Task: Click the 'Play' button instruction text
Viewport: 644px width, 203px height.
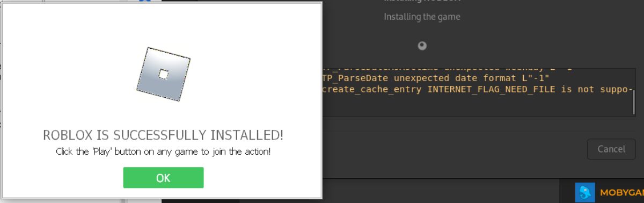Action: [x=163, y=151]
